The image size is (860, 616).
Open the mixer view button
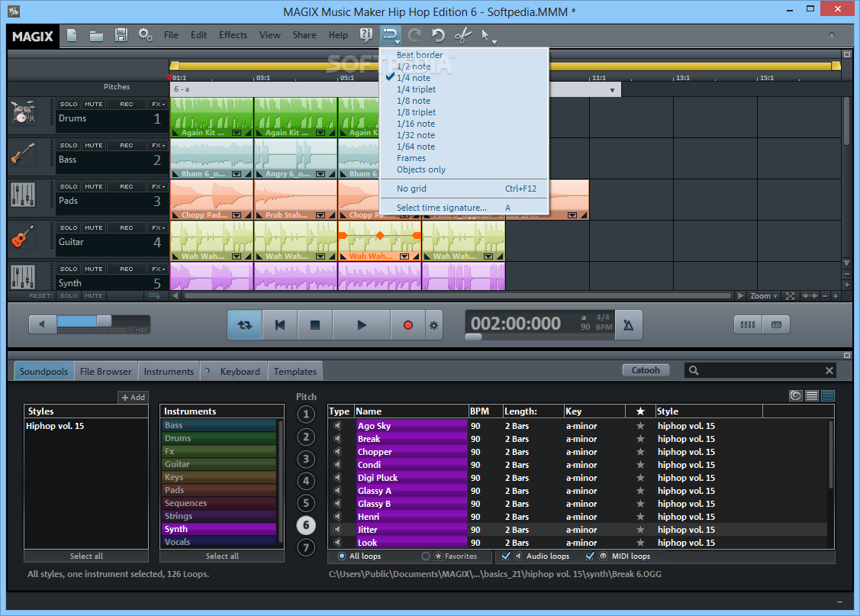pos(748,324)
